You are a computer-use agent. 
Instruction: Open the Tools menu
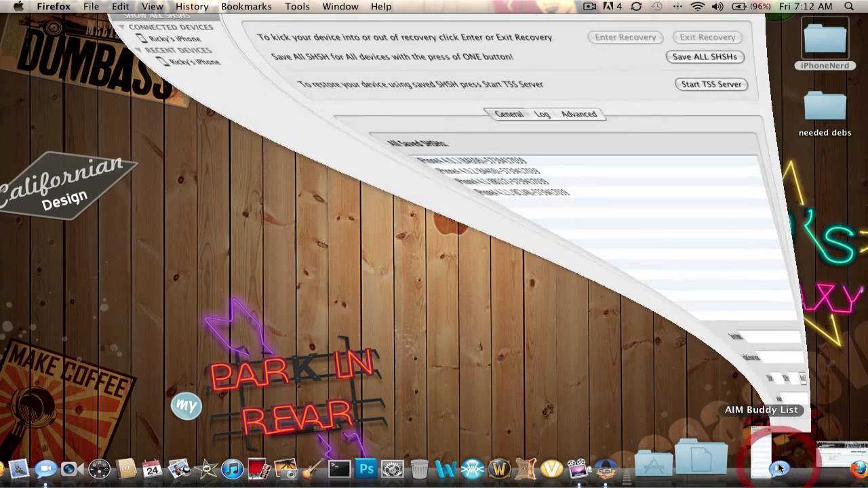[x=297, y=6]
